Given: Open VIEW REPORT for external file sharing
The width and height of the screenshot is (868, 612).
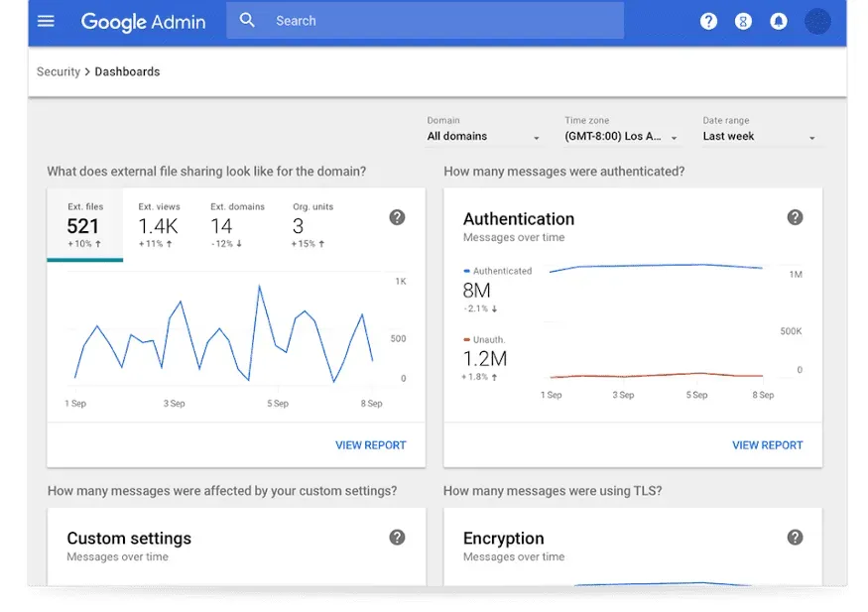Looking at the screenshot, I should pyautogui.click(x=370, y=445).
